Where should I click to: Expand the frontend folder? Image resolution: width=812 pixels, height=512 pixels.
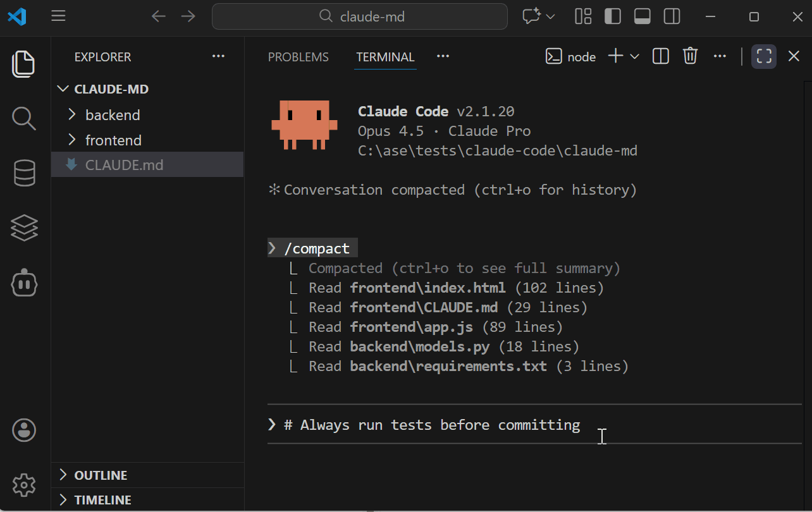[147, 140]
